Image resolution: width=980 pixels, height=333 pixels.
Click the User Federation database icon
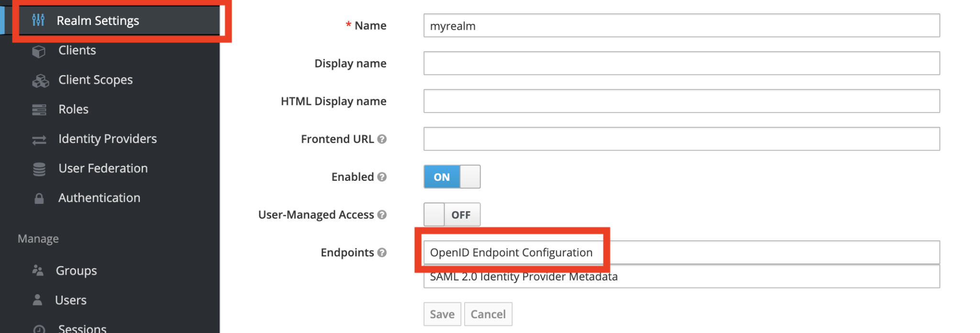[39, 169]
